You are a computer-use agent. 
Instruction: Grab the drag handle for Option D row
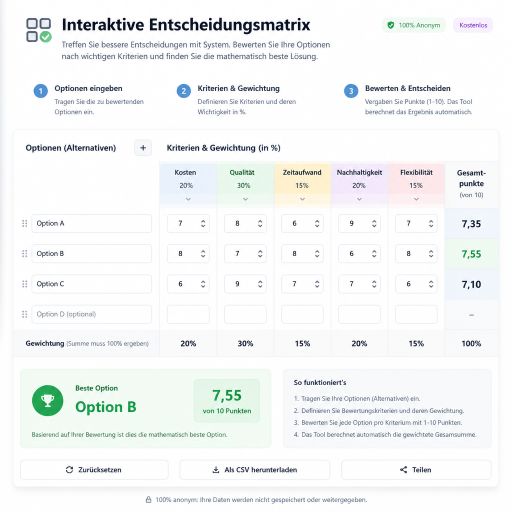[x=25, y=314]
